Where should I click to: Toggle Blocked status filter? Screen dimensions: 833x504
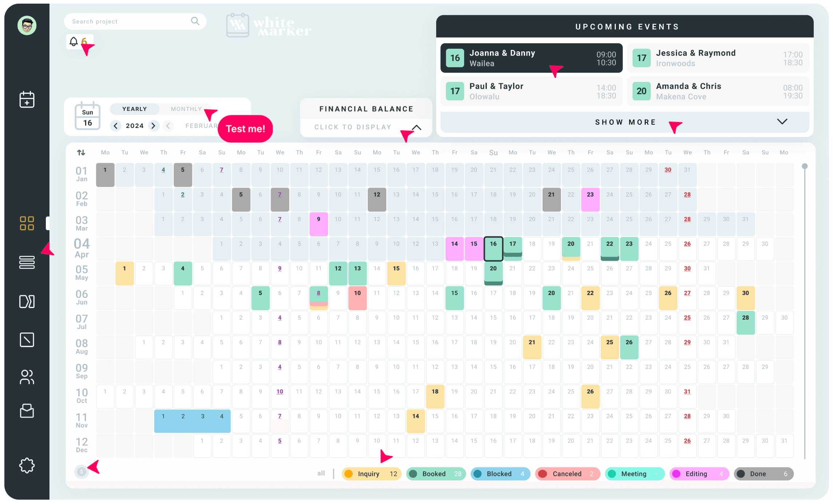[x=501, y=474]
